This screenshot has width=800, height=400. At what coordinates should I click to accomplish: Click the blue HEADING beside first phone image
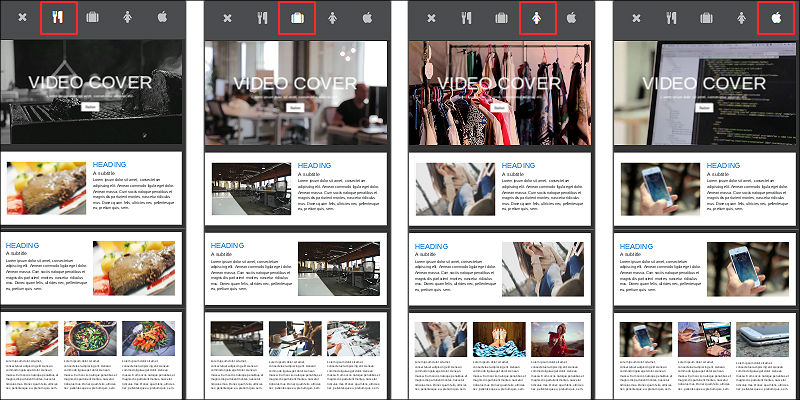[x=723, y=165]
